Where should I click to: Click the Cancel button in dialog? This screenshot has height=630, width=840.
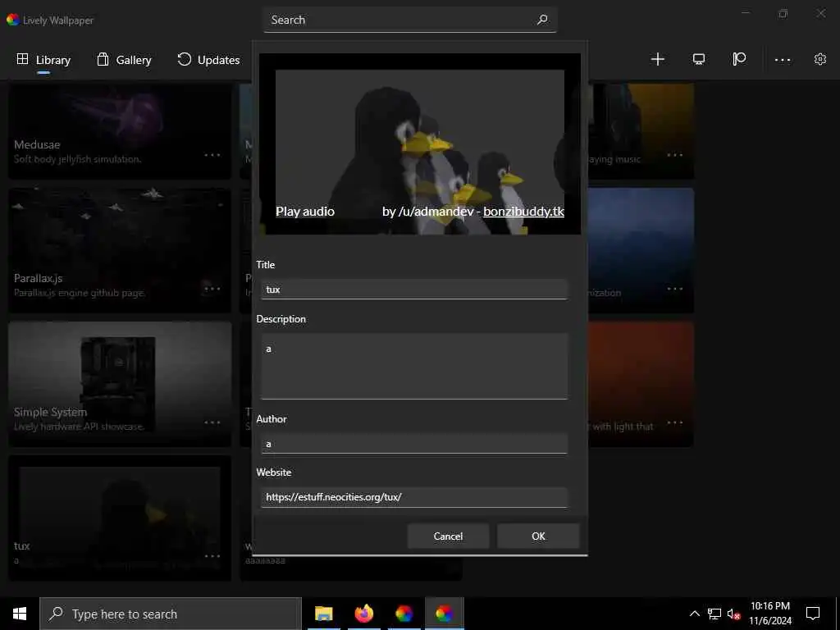449,536
